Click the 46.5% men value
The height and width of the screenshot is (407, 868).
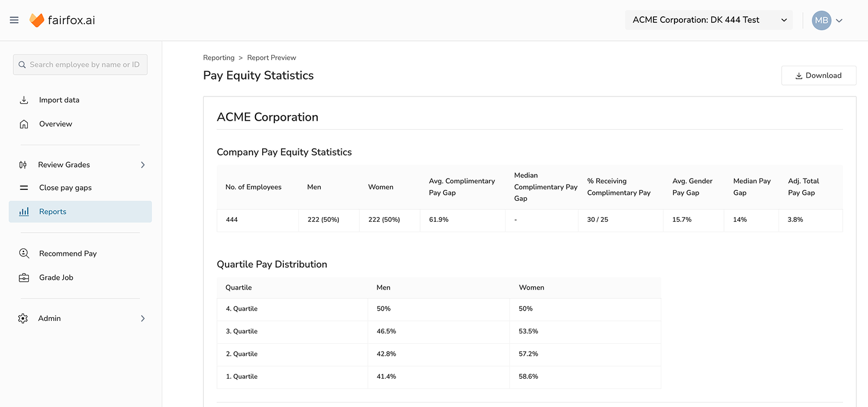click(x=386, y=332)
